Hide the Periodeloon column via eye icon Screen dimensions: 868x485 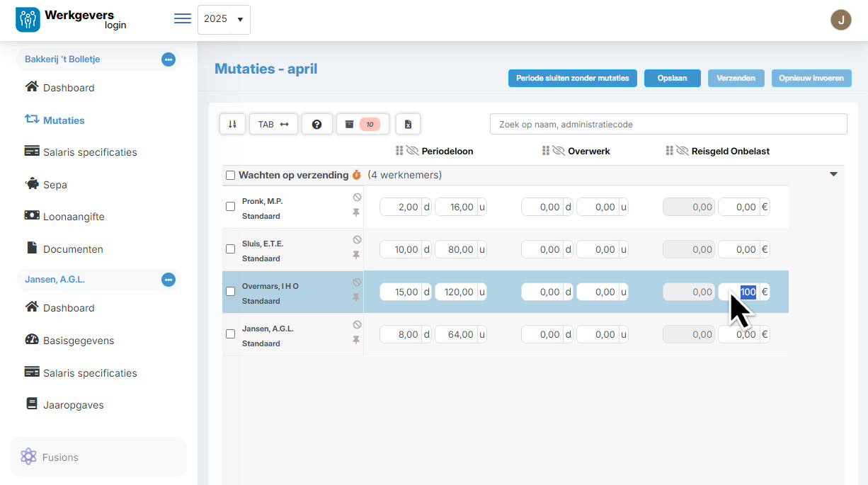[411, 150]
